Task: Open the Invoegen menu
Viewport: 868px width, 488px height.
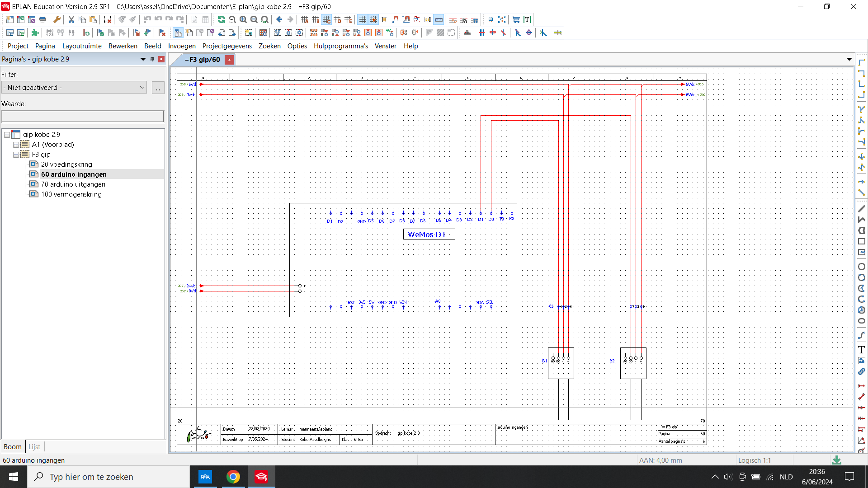Action: (x=182, y=46)
